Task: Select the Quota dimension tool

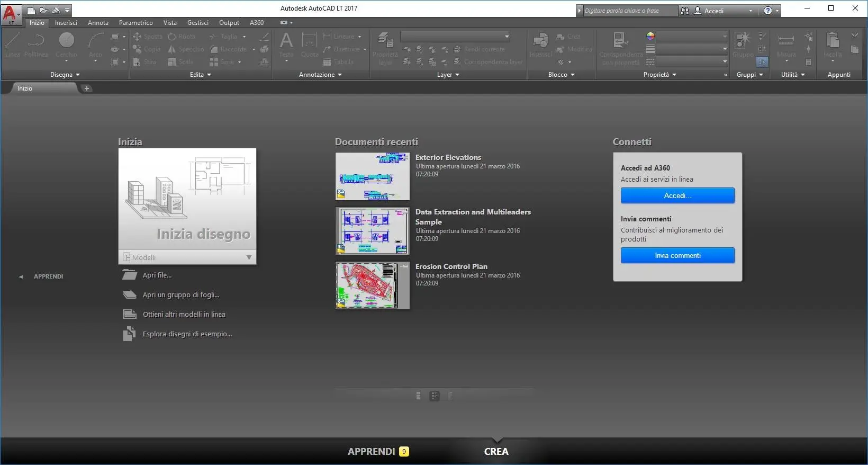Action: point(309,46)
